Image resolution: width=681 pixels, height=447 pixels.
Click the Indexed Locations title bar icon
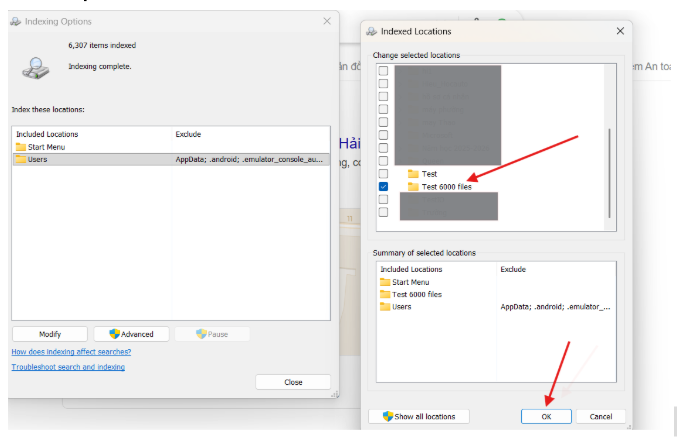pyautogui.click(x=371, y=31)
